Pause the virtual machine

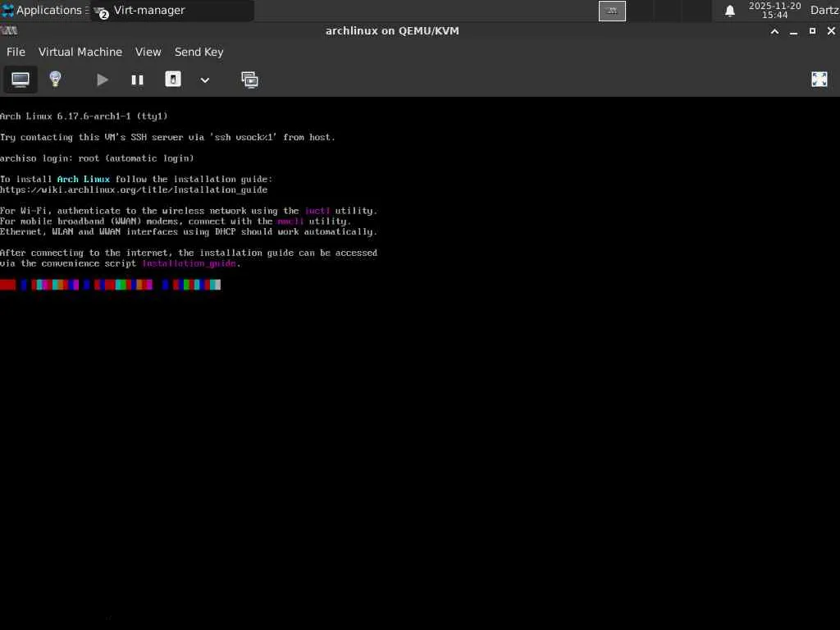[137, 80]
